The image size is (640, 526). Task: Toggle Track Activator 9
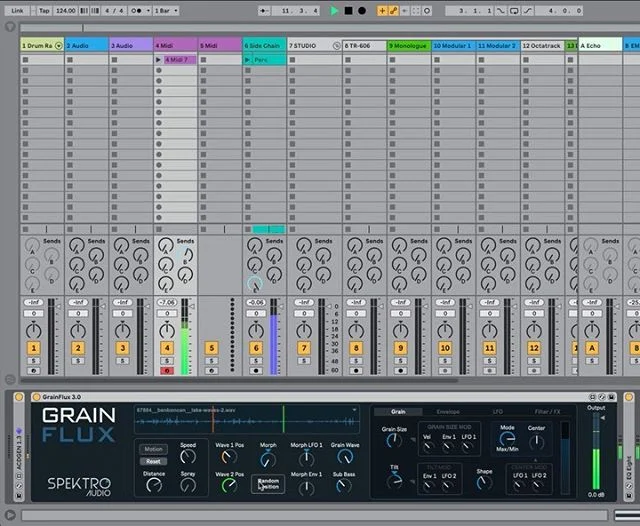[x=400, y=348]
